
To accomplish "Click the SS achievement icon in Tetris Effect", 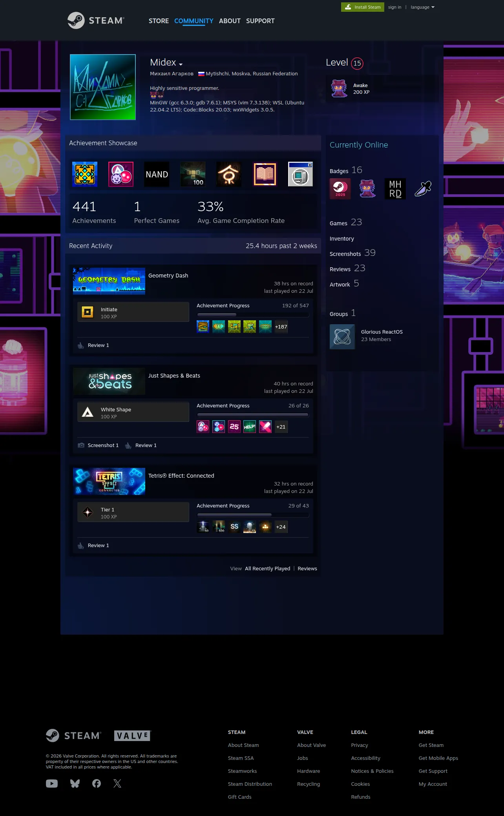I will click(x=234, y=527).
